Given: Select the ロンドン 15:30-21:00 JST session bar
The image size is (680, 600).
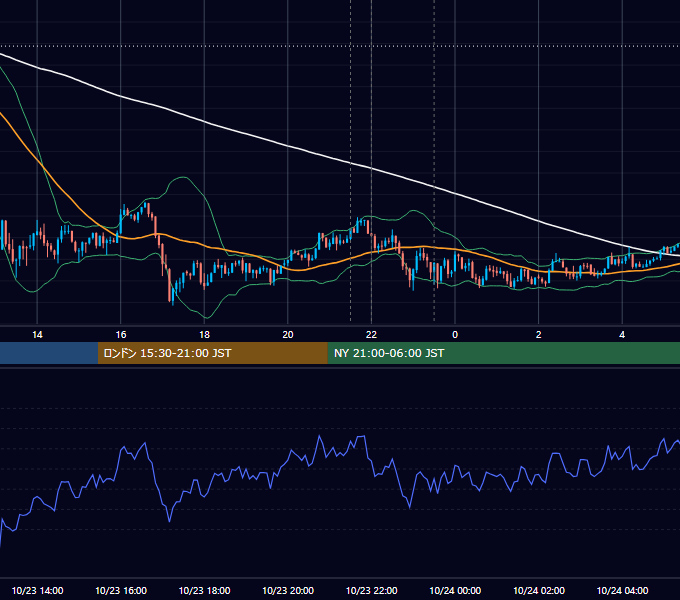Looking at the screenshot, I should (212, 353).
